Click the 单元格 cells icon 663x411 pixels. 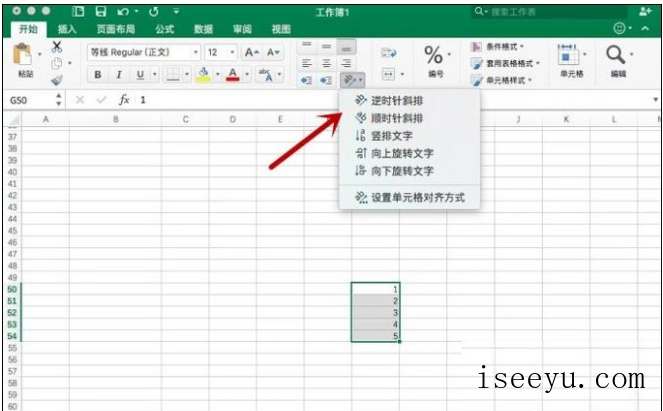point(568,55)
